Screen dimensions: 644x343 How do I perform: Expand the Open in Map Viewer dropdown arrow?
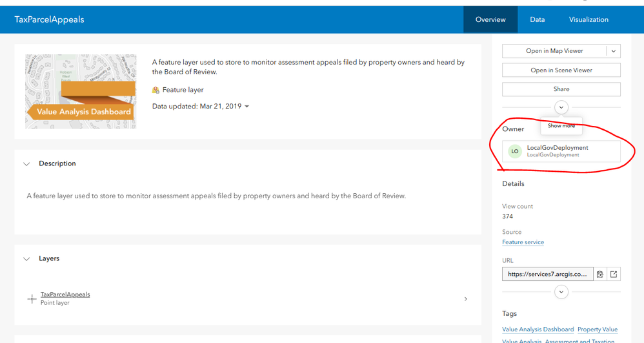click(614, 51)
